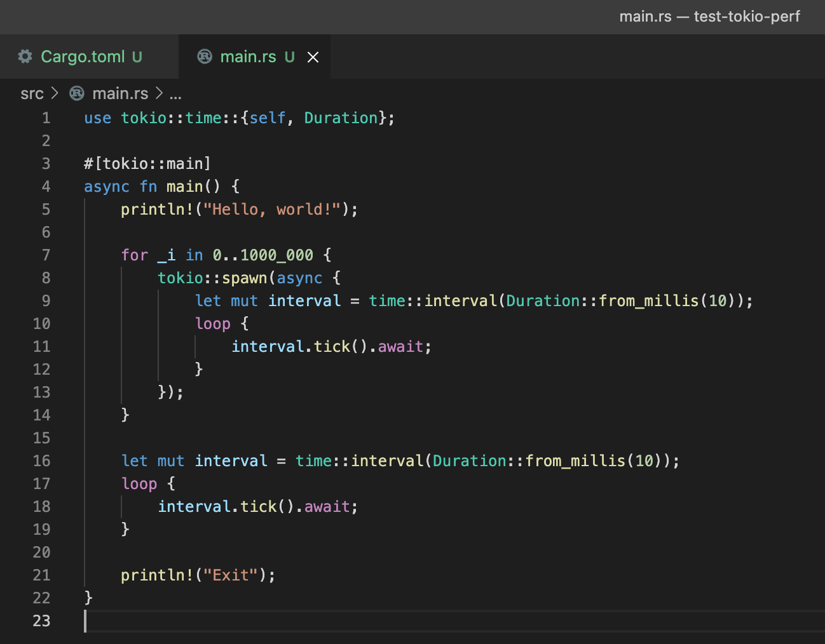Image resolution: width=825 pixels, height=644 pixels.
Task: Click the window title 'main.rs — test-tokio-perf'
Action: [709, 17]
